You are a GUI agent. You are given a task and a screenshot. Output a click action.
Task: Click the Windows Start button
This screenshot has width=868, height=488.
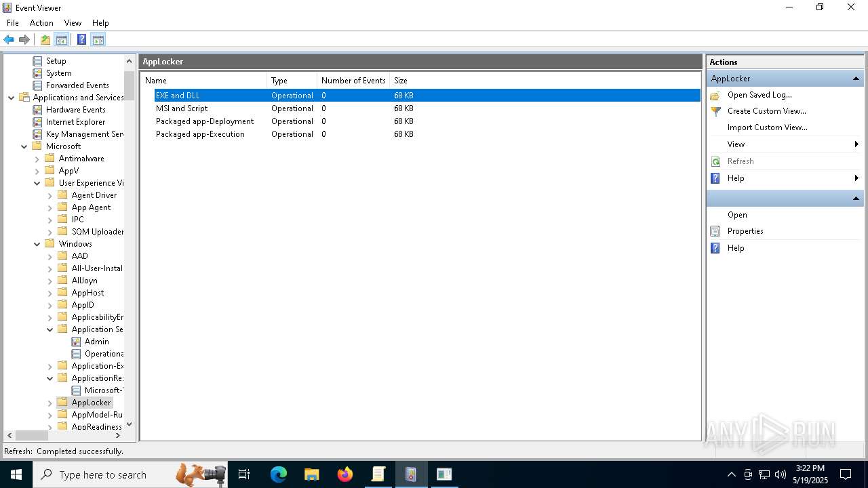(16, 474)
